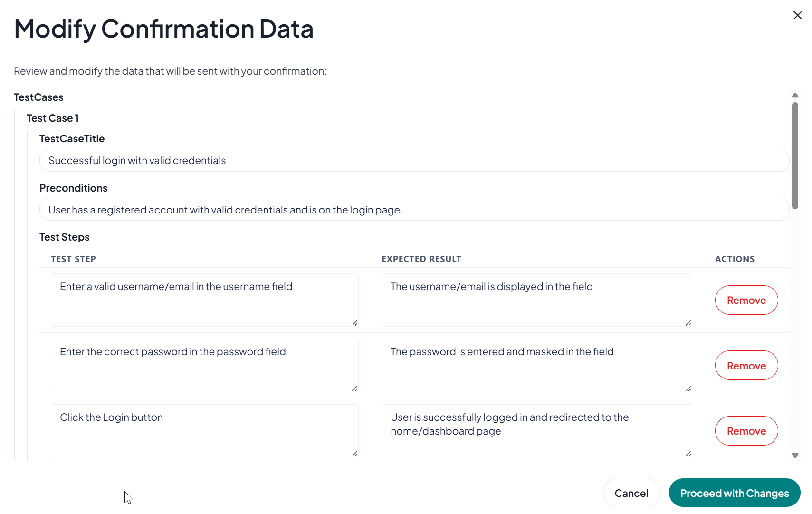Edit the TestCaseTitle input field
The width and height of the screenshot is (812, 514).
tap(414, 160)
